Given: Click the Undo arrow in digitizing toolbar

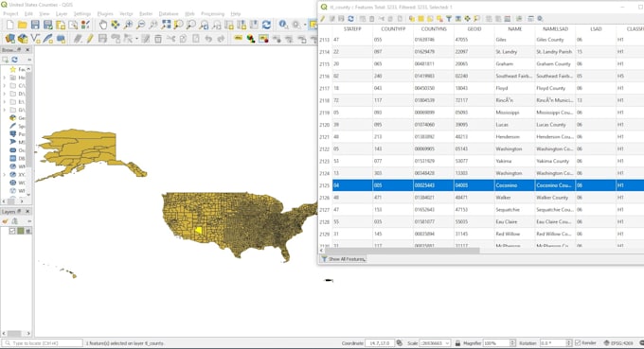Looking at the screenshot, I should coord(208,39).
